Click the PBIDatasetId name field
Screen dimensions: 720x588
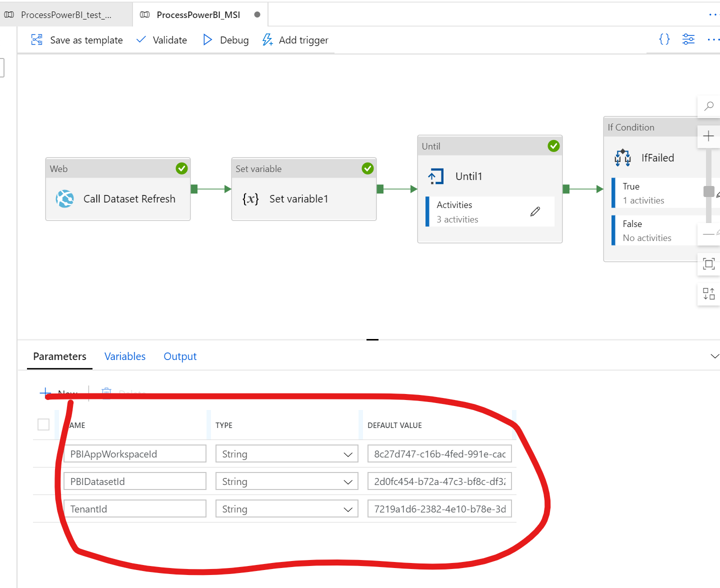[135, 481]
